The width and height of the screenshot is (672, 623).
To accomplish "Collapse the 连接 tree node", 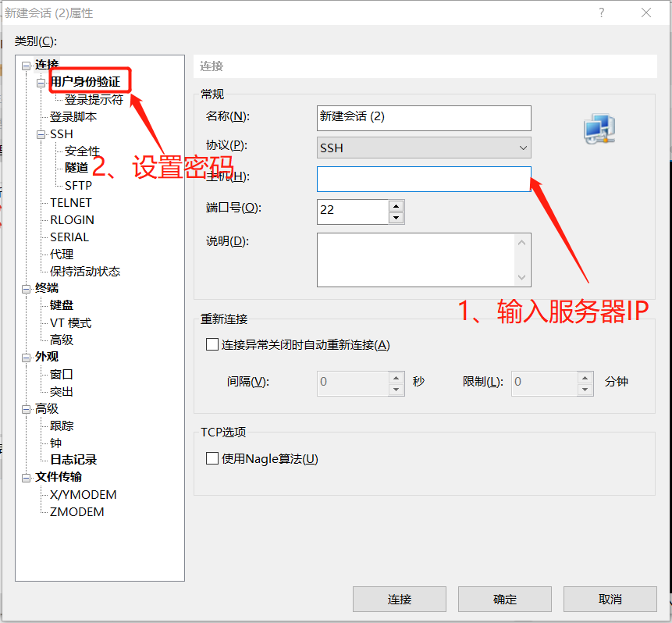I will point(26,66).
